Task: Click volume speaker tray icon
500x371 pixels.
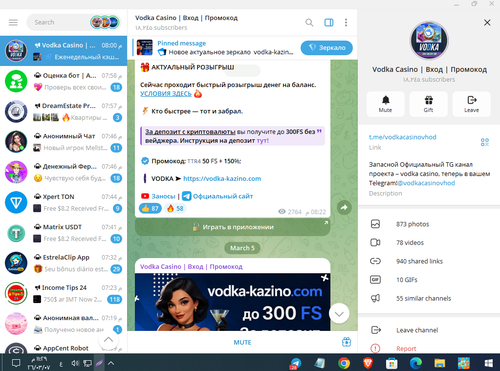Action: 75,363
